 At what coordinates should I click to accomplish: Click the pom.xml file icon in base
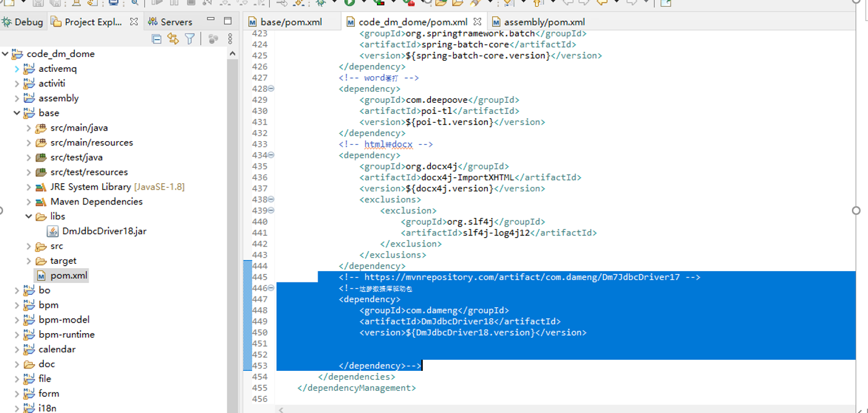[x=41, y=276]
